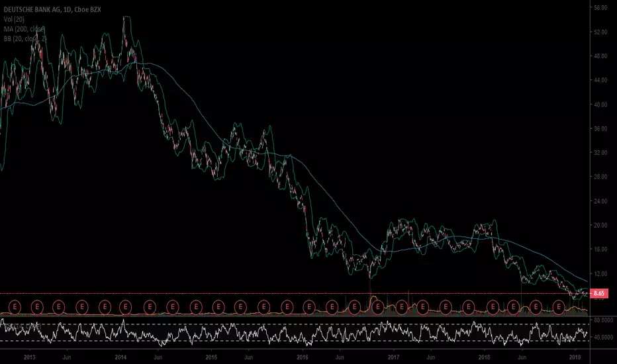Select the BB (20, close, 2) indicator label
The image size is (617, 364).
[24, 38]
